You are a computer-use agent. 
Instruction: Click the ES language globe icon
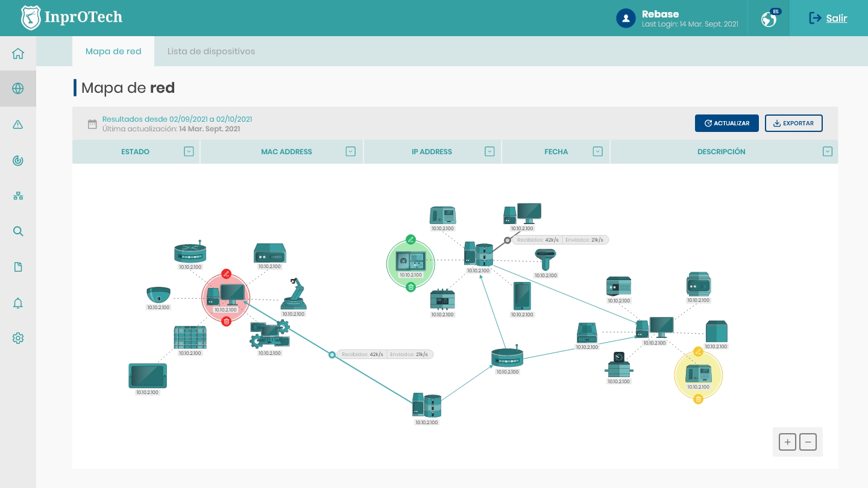click(x=769, y=19)
